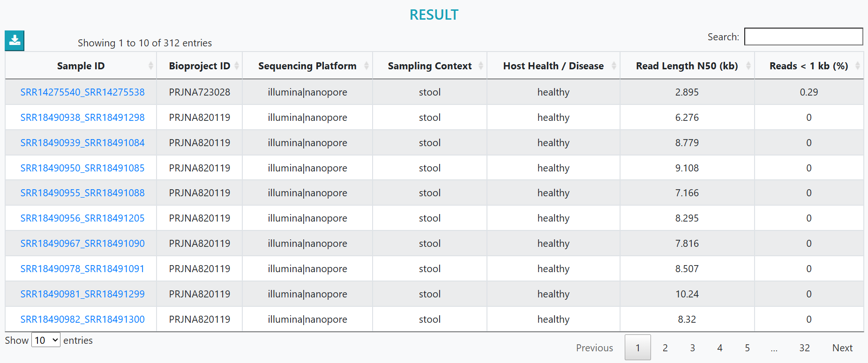Open sample SRR18490955_SRR18491088 link
The height and width of the screenshot is (363, 868).
(82, 193)
